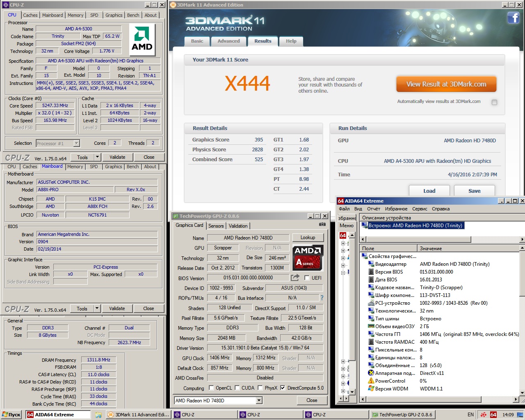Open the Caches tab in CPU-Z processor window
525x420 pixels.
click(x=30, y=15)
